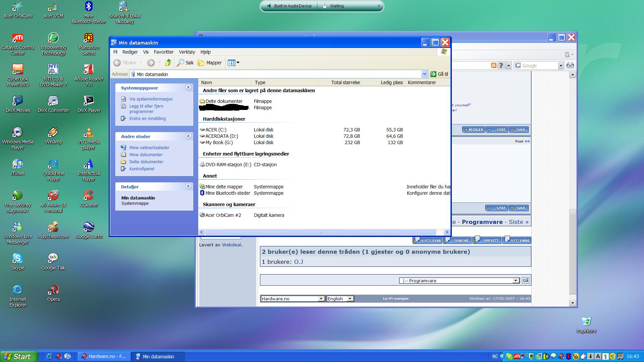This screenshot has width=644, height=362.
Task: Open Mine Bluetooth-steder desktop icon
Action: pos(89,12)
